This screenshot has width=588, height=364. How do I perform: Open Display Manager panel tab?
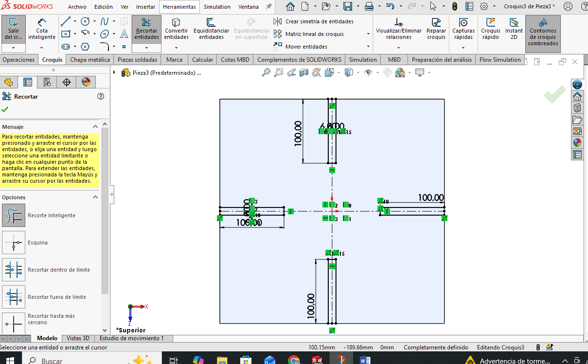point(86,82)
